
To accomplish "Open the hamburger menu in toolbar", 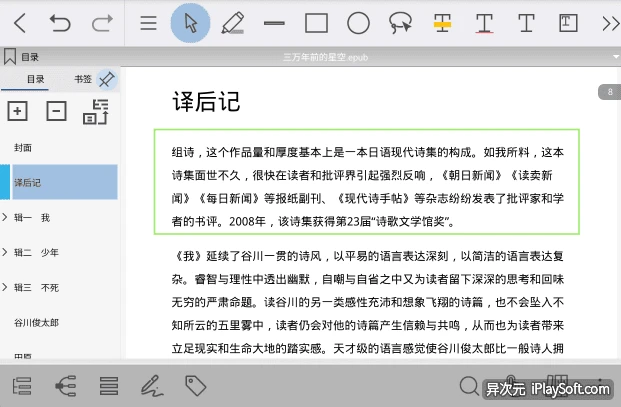I will pyautogui.click(x=149, y=23).
